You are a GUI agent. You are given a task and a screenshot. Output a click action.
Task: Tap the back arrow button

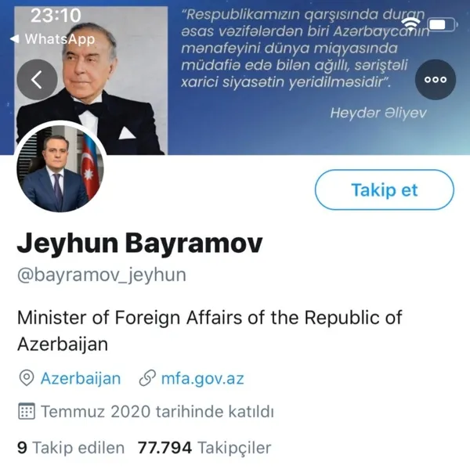click(37, 80)
